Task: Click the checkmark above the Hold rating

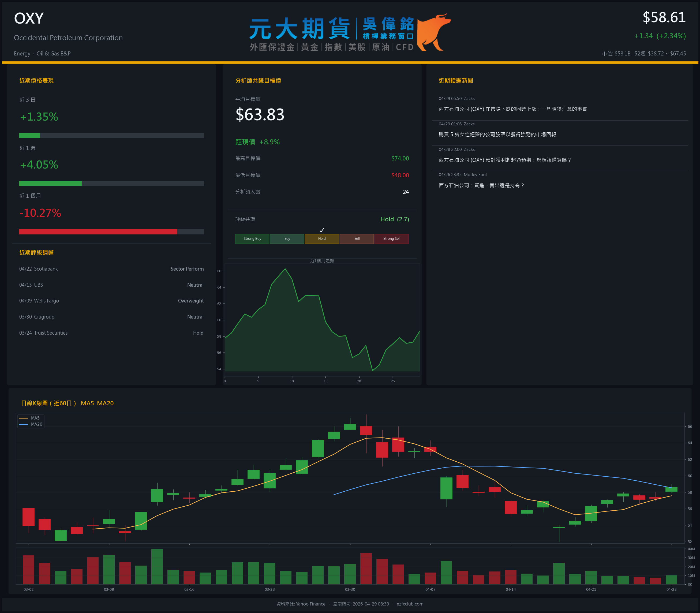Action: (x=322, y=230)
